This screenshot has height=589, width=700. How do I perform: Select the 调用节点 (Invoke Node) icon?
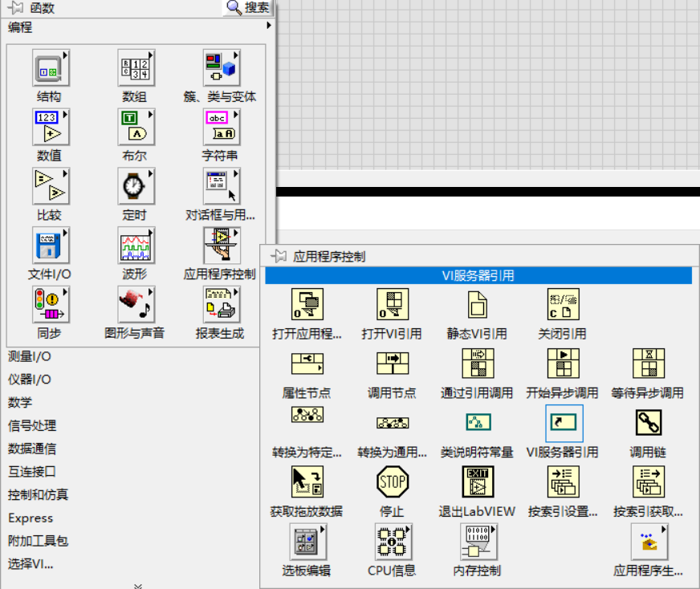click(393, 364)
